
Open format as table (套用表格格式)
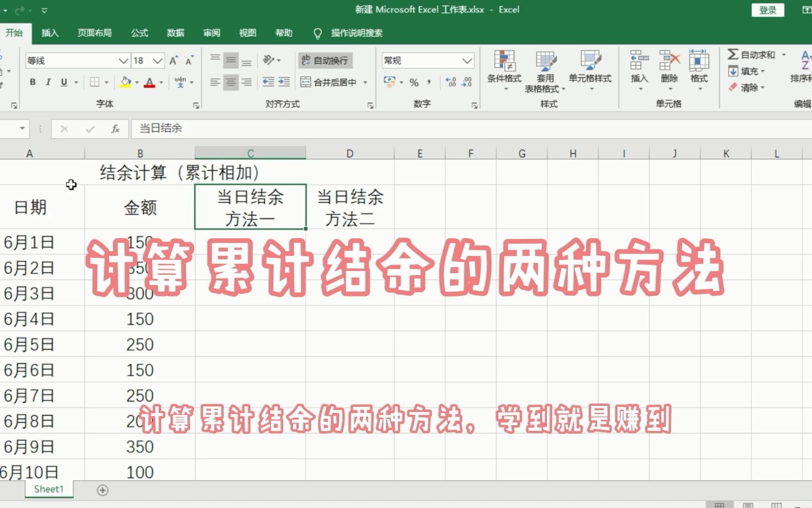[545, 71]
